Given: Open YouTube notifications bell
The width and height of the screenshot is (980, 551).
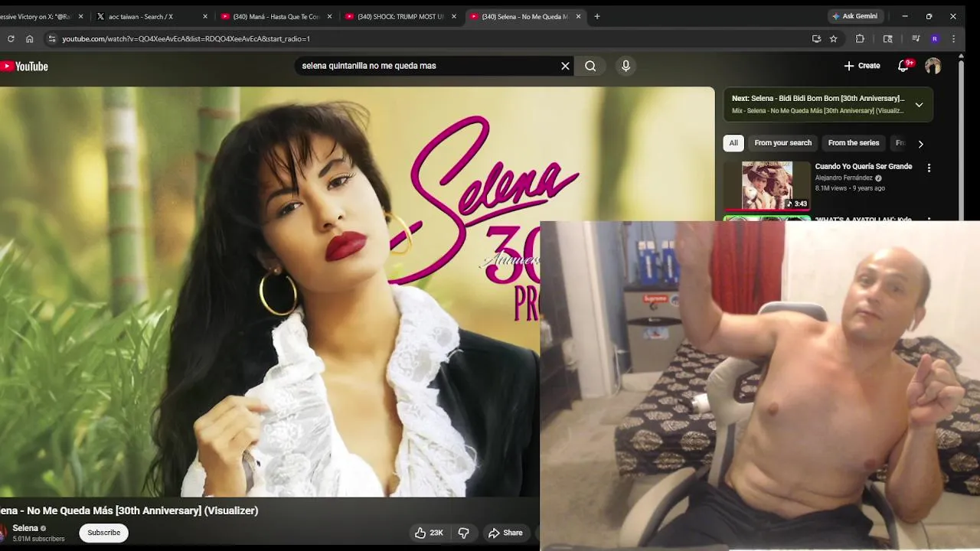Looking at the screenshot, I should (903, 66).
